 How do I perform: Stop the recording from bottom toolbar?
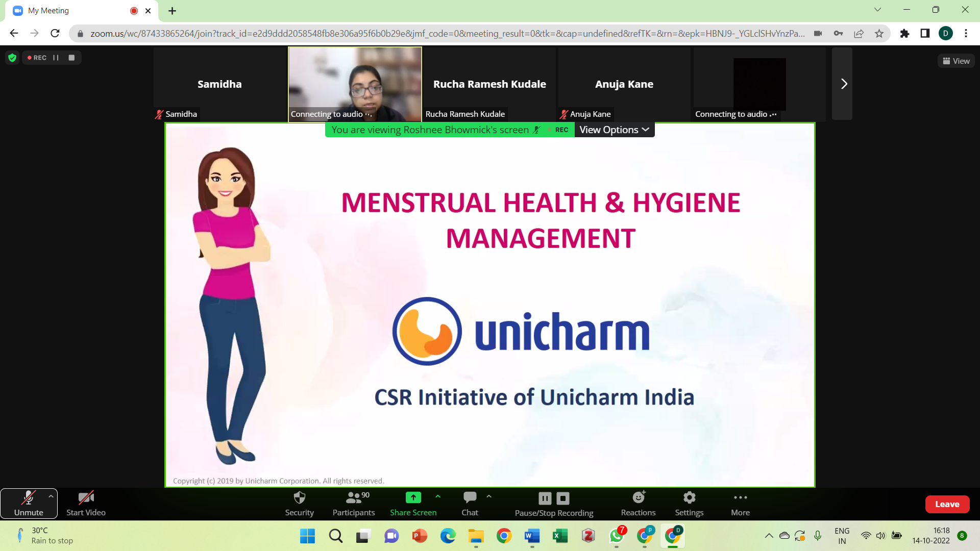[x=563, y=498]
